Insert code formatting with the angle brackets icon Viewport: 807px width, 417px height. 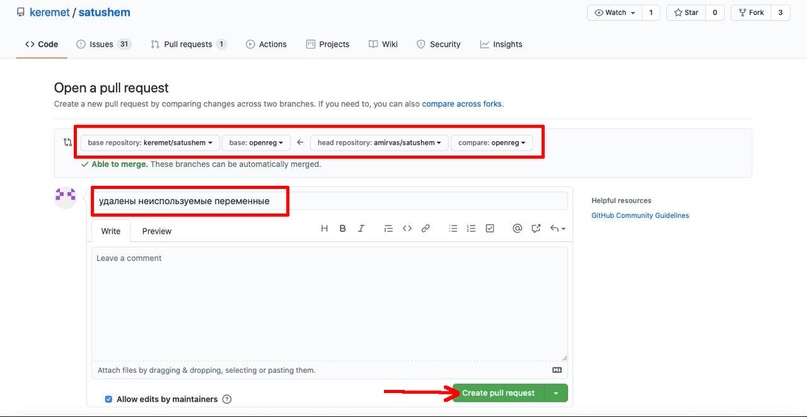[x=407, y=229]
